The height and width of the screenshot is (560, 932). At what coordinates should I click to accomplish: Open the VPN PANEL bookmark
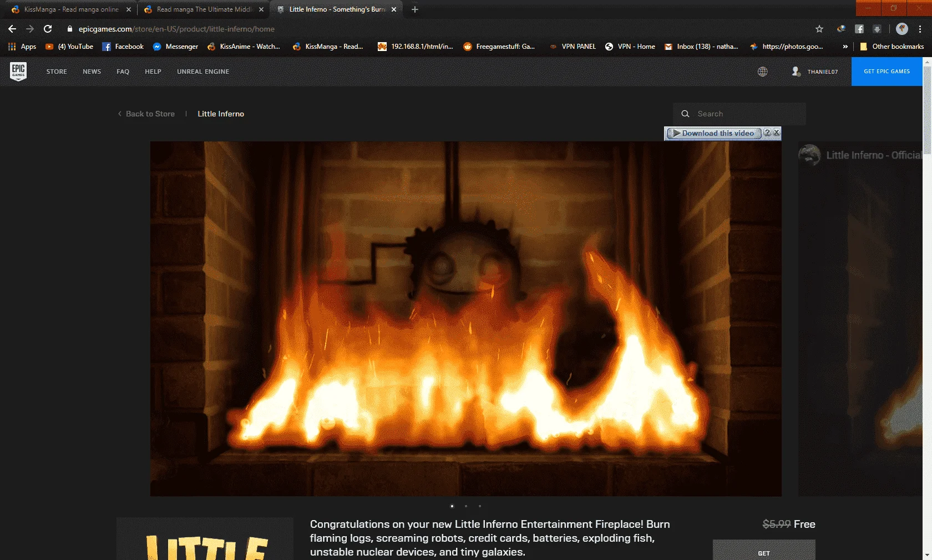point(573,47)
